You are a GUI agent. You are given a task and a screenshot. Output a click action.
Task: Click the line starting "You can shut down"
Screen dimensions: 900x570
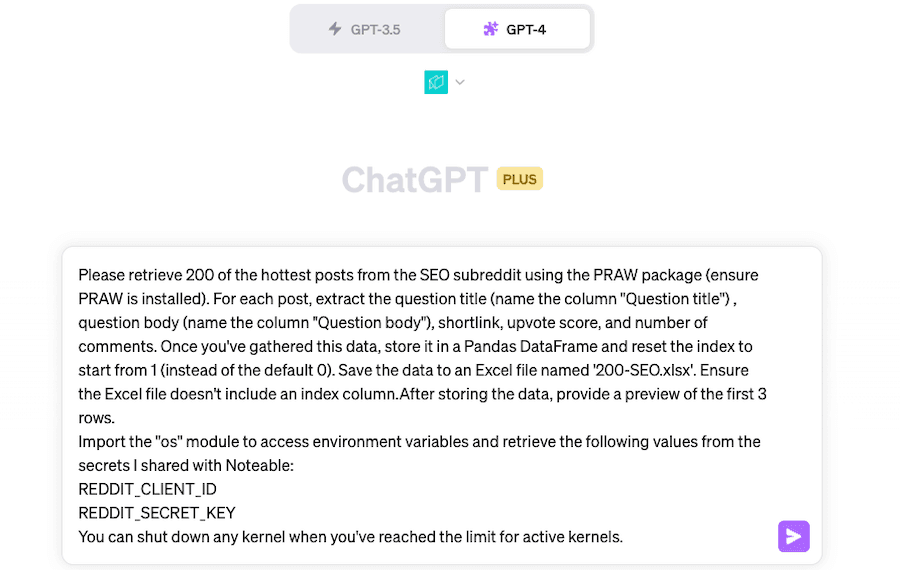coord(350,537)
